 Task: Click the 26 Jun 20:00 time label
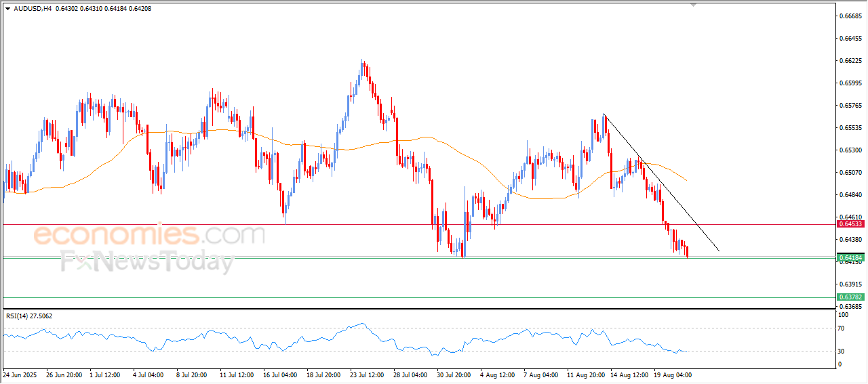[x=64, y=374]
